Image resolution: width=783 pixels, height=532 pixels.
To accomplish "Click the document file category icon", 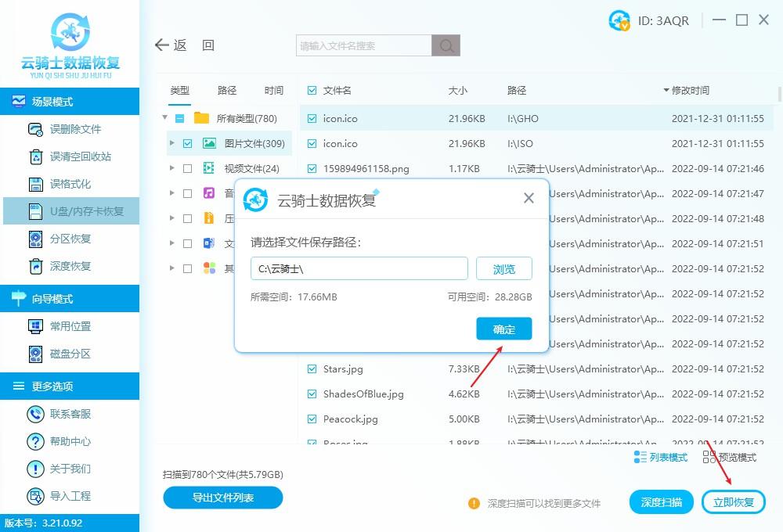I will click(x=209, y=243).
